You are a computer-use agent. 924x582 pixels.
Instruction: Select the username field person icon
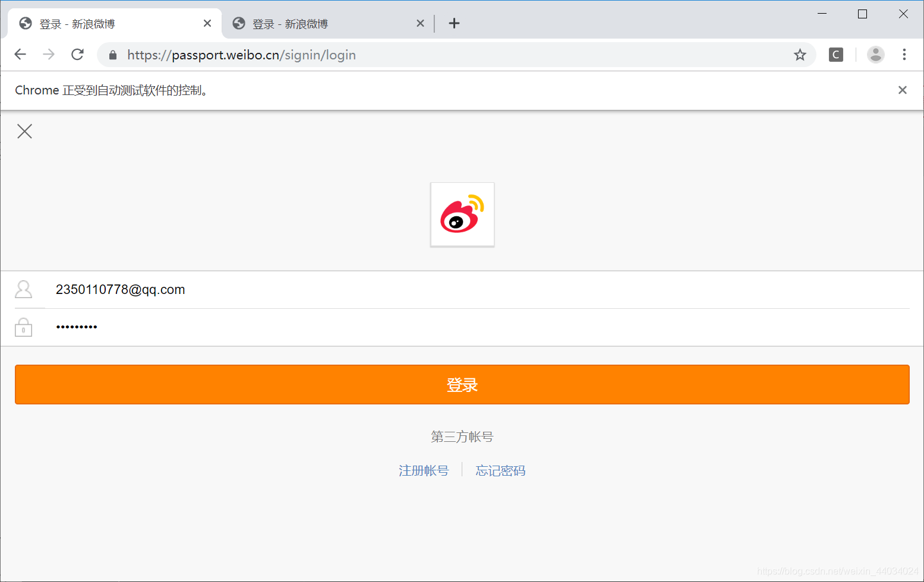(23, 289)
